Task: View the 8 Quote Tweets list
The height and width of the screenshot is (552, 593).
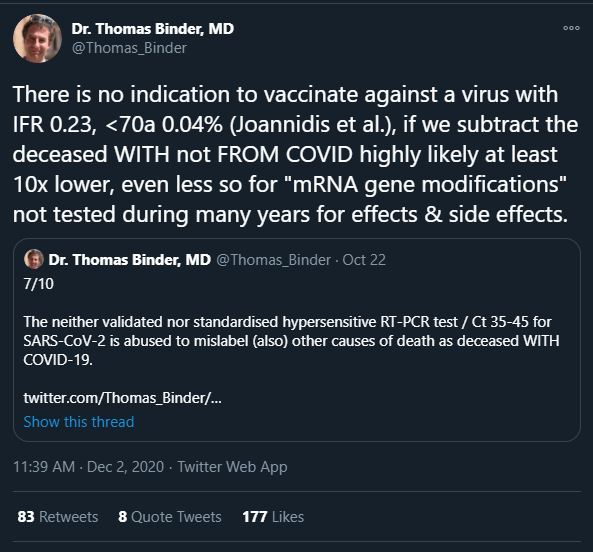Action: (170, 516)
